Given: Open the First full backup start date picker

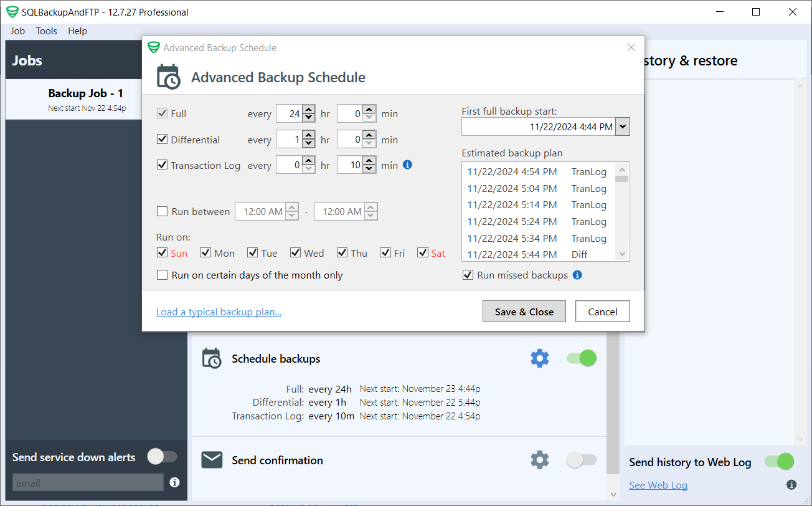Looking at the screenshot, I should [622, 126].
